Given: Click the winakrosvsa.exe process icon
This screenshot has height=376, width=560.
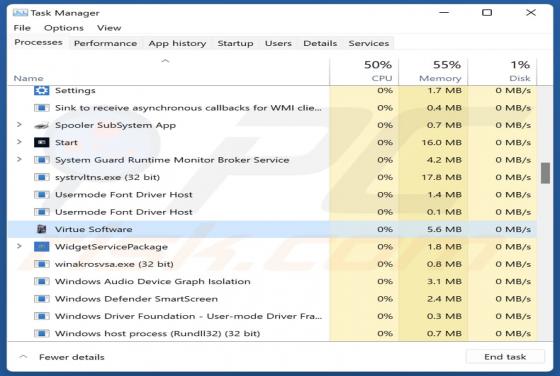Looking at the screenshot, I should coord(41,264).
